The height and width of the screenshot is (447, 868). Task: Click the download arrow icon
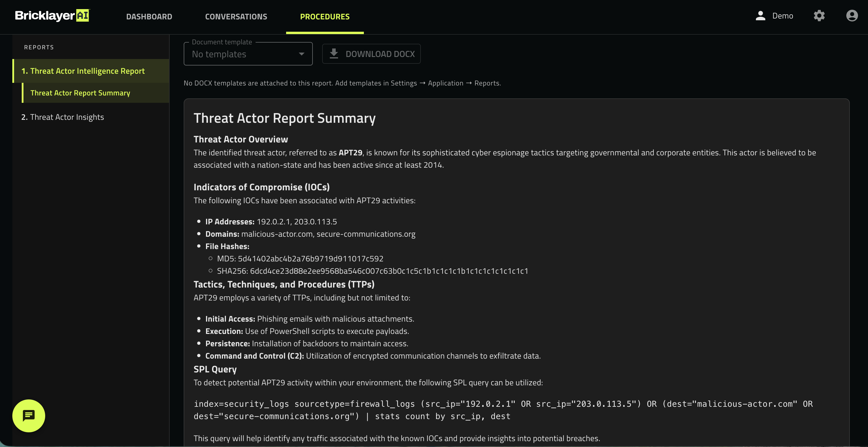(x=334, y=54)
